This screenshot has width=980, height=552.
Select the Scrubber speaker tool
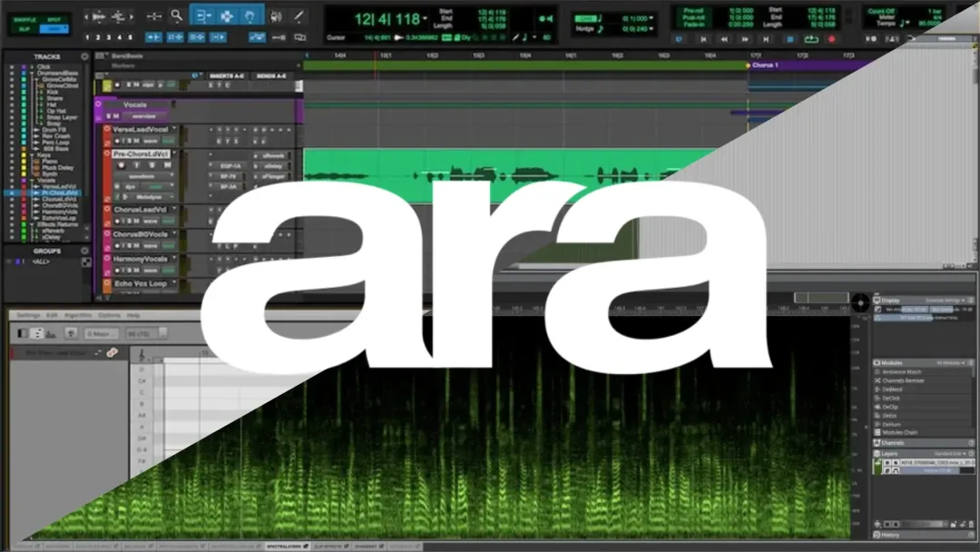[x=276, y=16]
